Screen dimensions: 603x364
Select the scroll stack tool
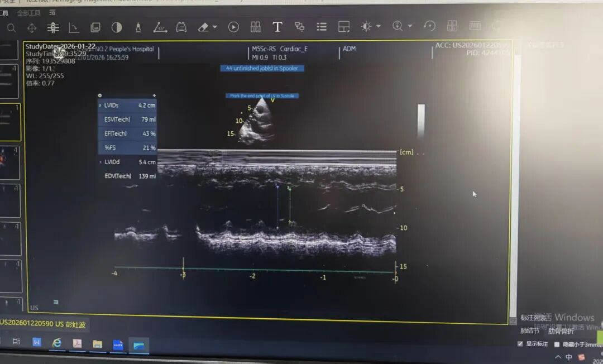point(52,27)
